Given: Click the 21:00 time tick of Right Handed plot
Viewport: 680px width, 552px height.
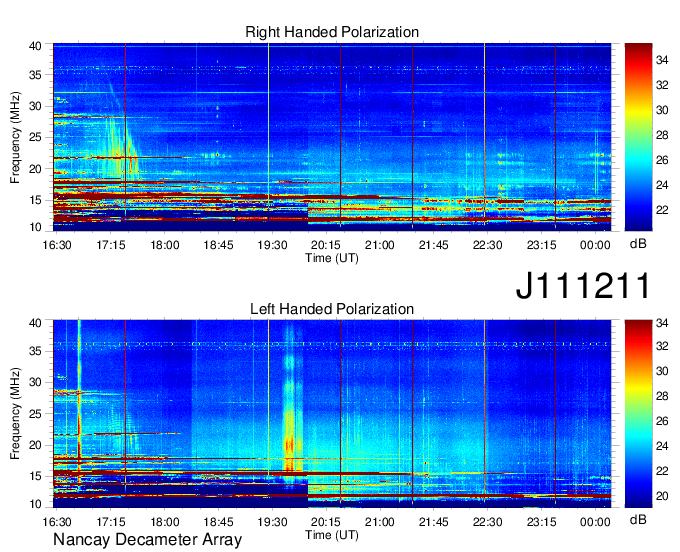Looking at the screenshot, I should 380,245.
